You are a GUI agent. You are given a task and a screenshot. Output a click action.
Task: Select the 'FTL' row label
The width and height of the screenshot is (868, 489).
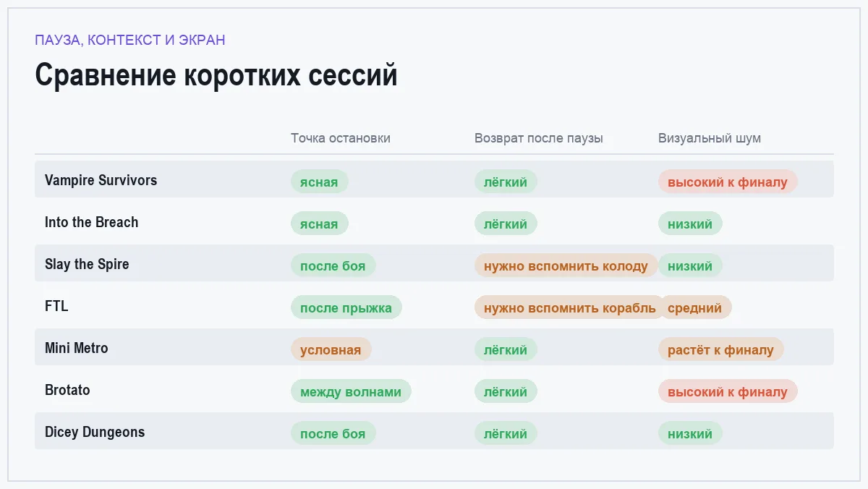coord(56,306)
